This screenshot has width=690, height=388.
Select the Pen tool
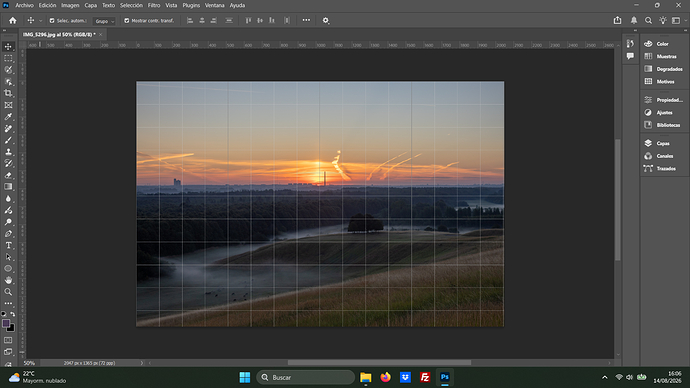click(x=8, y=234)
